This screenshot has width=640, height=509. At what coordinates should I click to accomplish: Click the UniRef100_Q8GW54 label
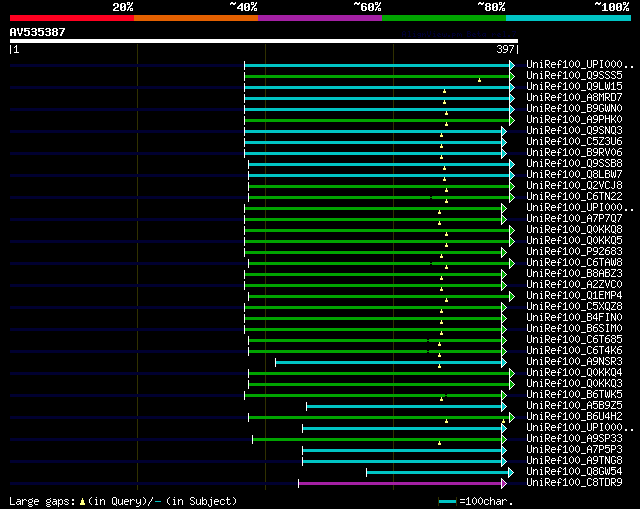pyautogui.click(x=574, y=472)
